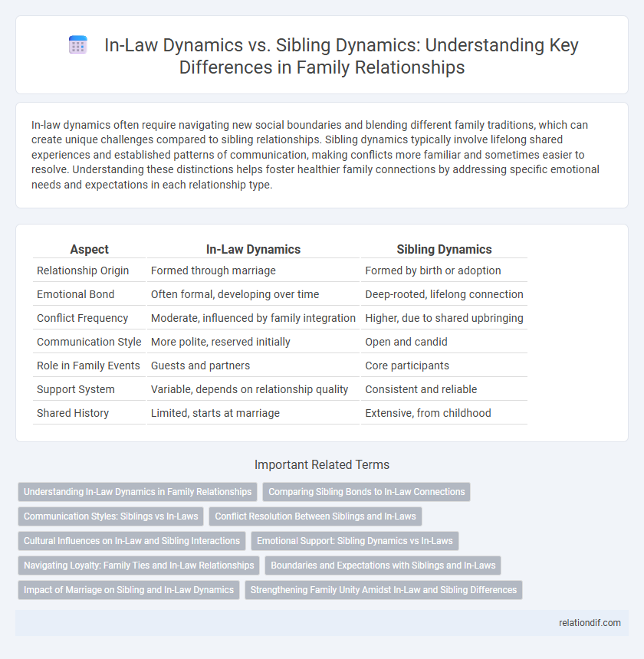Open 'Cultural Influences on In-Law and Sibling Interactions'

(132, 541)
